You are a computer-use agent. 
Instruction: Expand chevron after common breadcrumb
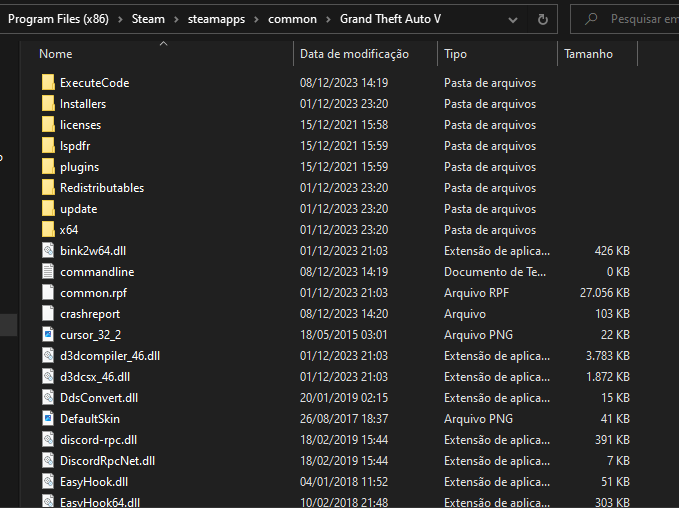[328, 19]
